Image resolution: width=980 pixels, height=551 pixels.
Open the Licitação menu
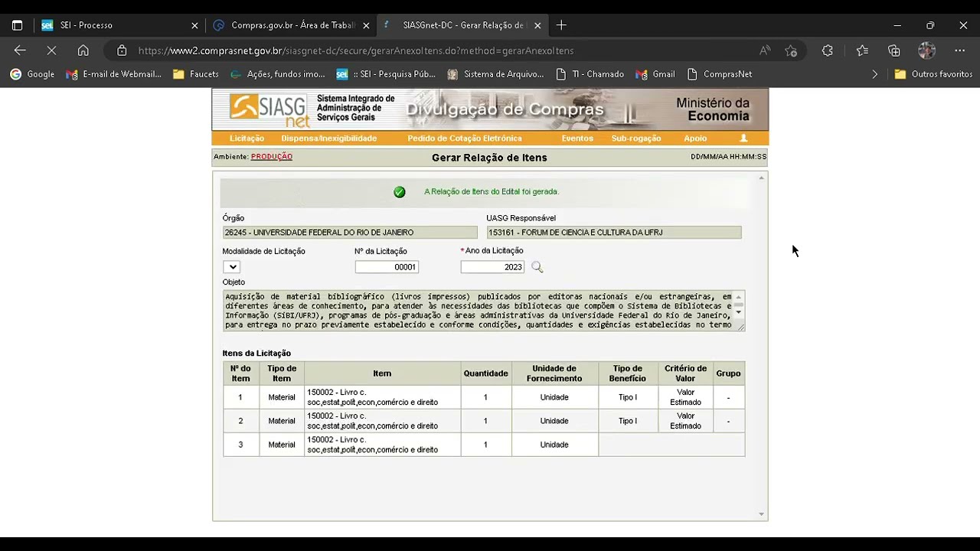(247, 139)
